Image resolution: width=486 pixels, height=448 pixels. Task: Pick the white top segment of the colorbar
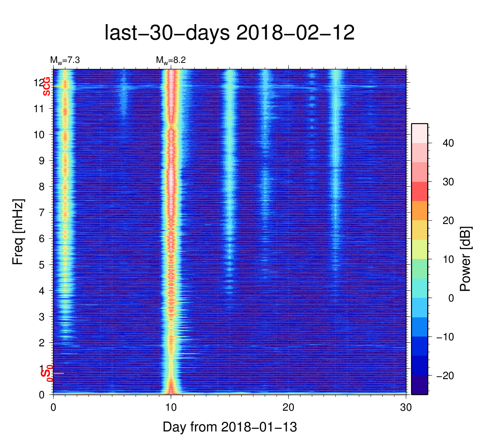419,133
